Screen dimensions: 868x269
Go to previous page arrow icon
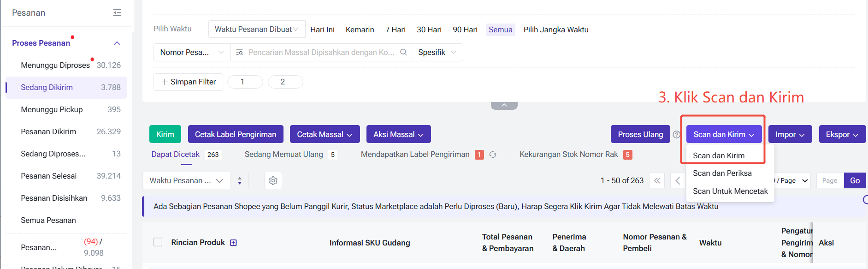pyautogui.click(x=678, y=180)
